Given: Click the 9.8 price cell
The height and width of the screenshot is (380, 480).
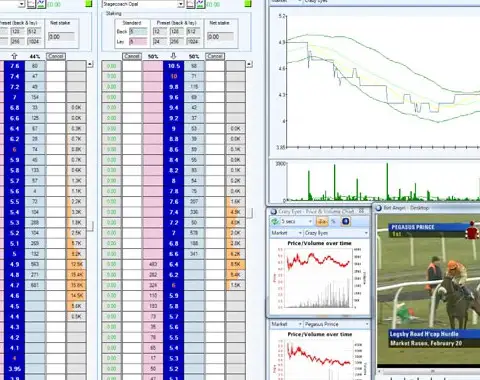Looking at the screenshot, I should [x=173, y=87].
